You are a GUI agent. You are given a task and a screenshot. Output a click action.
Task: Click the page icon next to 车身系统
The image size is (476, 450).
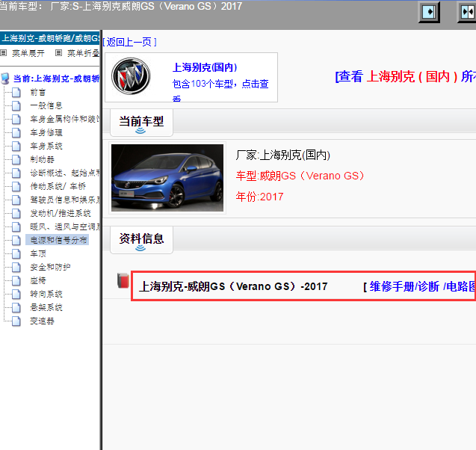point(16,146)
